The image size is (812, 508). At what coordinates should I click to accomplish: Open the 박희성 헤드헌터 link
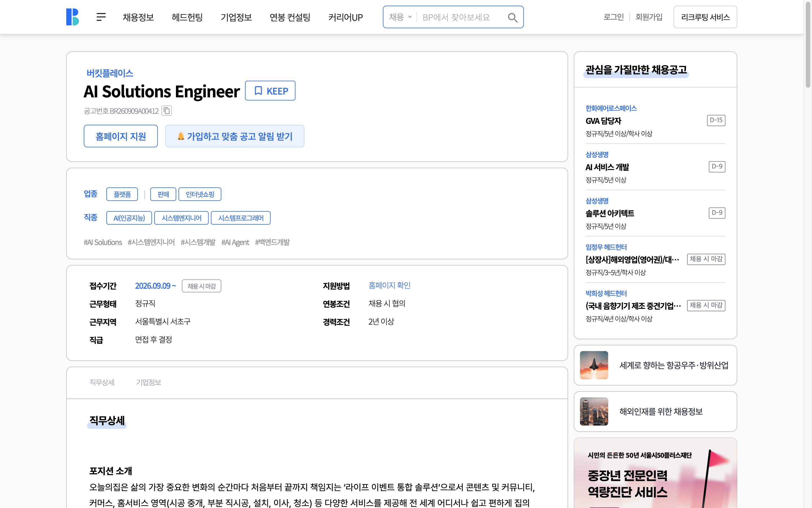coord(606,293)
